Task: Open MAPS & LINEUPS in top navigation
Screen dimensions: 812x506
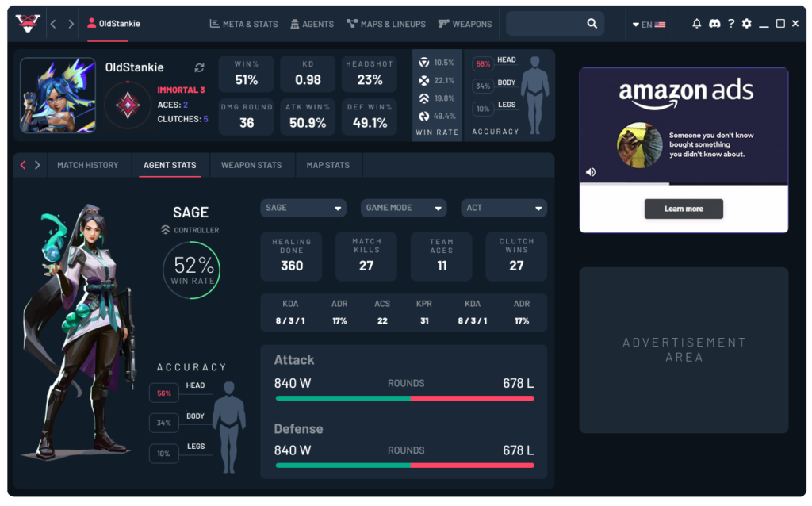Action: (386, 24)
